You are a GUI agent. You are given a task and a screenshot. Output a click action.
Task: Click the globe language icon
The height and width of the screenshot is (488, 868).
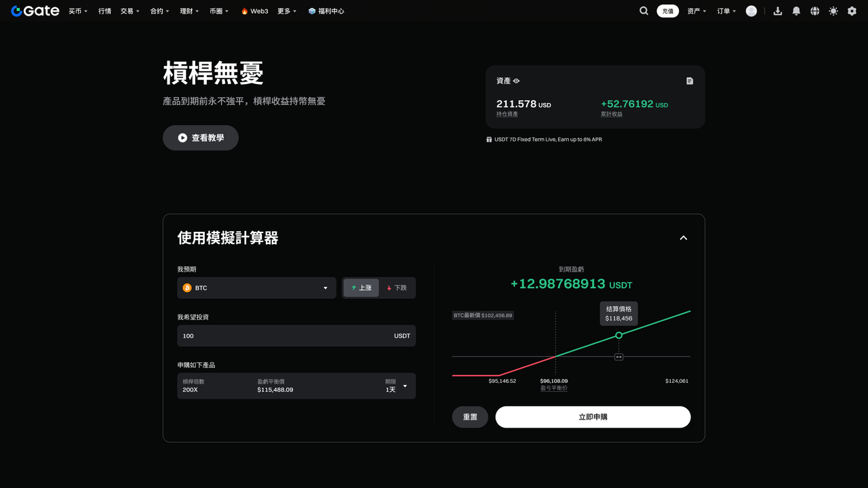pyautogui.click(x=814, y=11)
